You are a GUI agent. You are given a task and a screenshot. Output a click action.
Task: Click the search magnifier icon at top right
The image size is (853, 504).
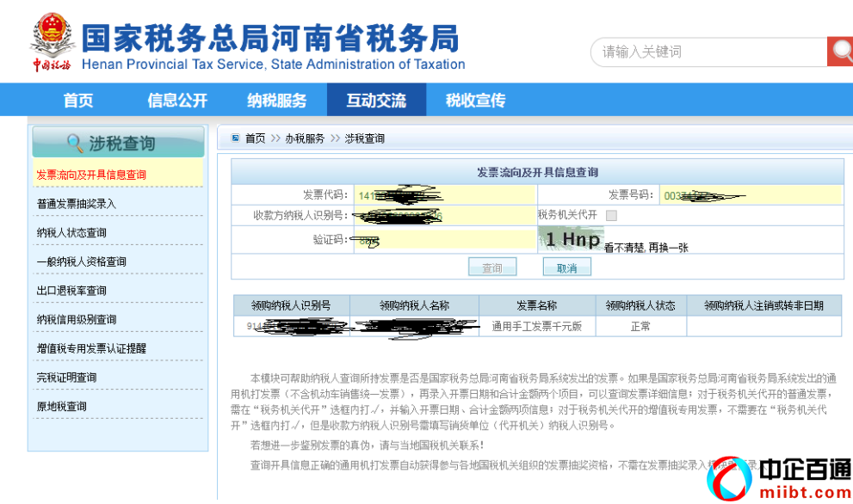[840, 51]
